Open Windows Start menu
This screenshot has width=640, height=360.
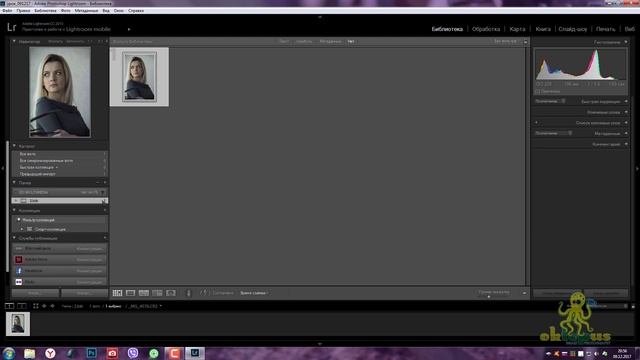[9, 353]
